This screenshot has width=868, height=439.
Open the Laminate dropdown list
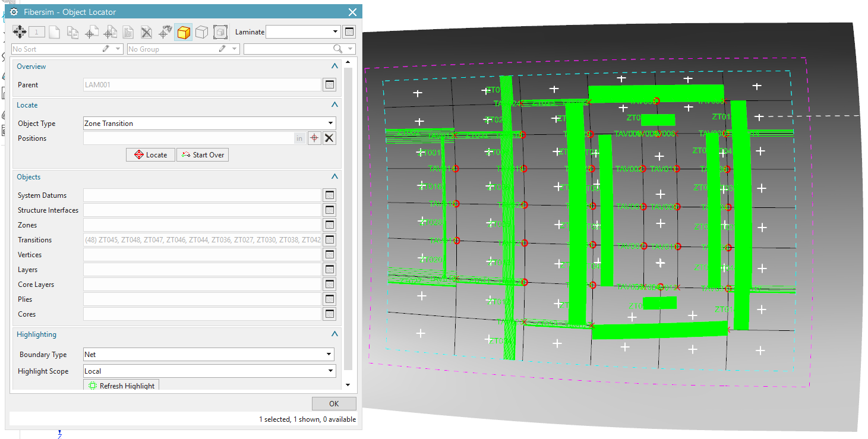335,31
